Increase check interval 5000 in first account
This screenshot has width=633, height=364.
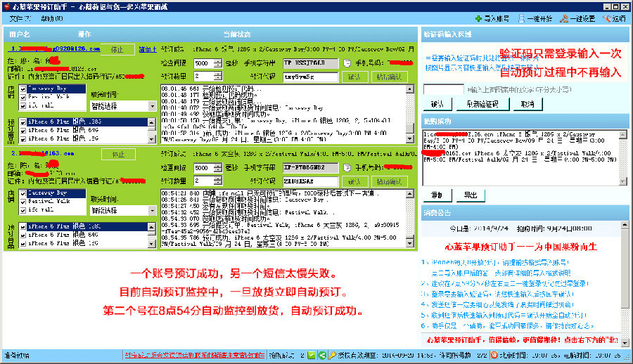point(217,61)
